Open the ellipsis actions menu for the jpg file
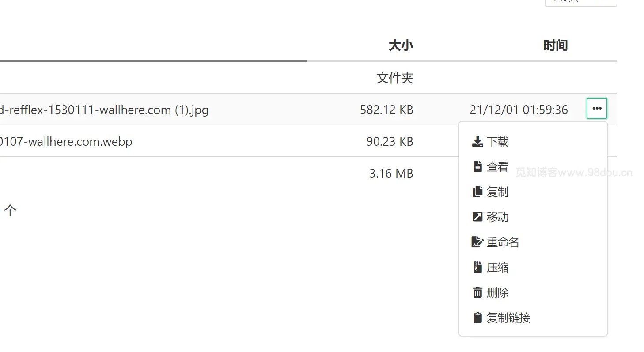The image size is (644, 352). (597, 108)
